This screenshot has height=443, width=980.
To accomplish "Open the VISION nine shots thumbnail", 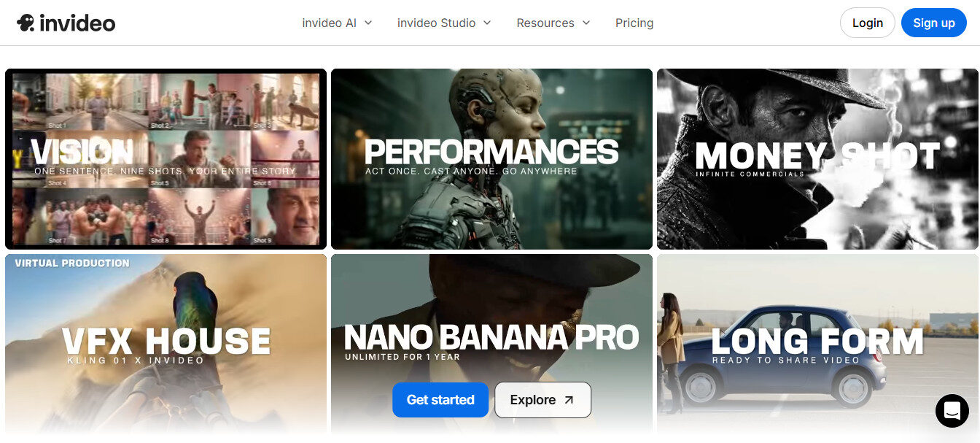I will coord(166,159).
